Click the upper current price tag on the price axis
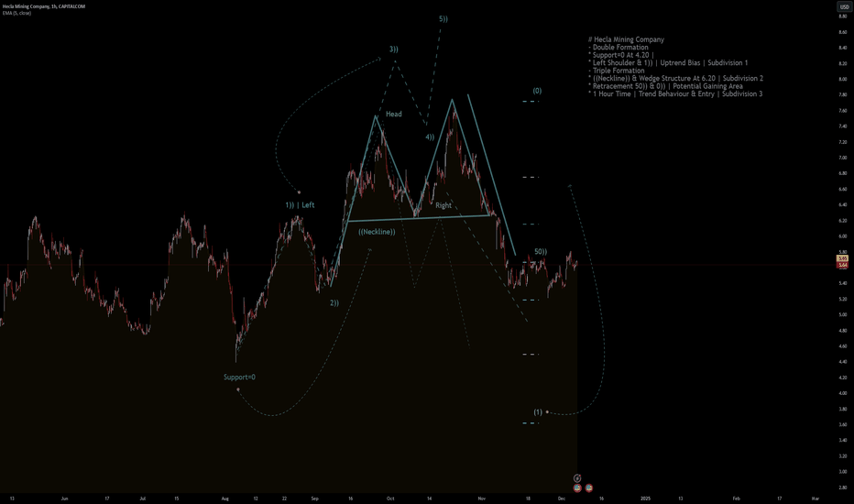Image resolution: width=854 pixels, height=504 pixels. click(843, 258)
